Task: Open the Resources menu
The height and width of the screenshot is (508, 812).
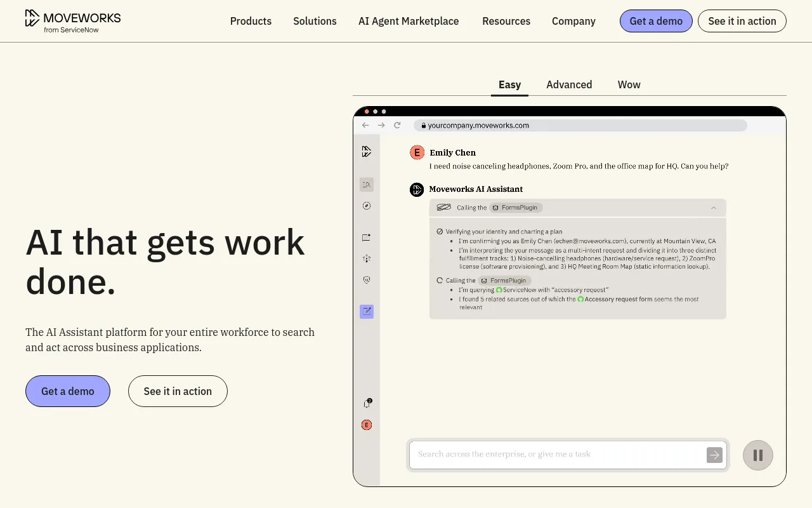Action: pyautogui.click(x=506, y=21)
